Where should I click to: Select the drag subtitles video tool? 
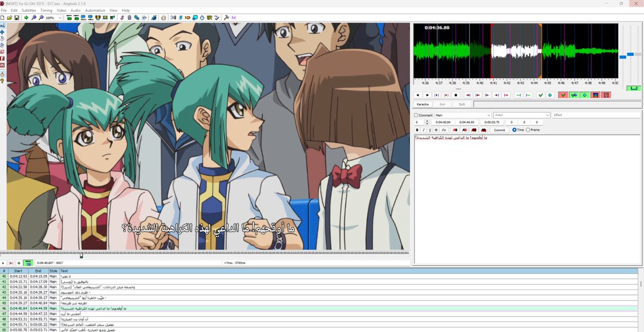[x=3, y=32]
